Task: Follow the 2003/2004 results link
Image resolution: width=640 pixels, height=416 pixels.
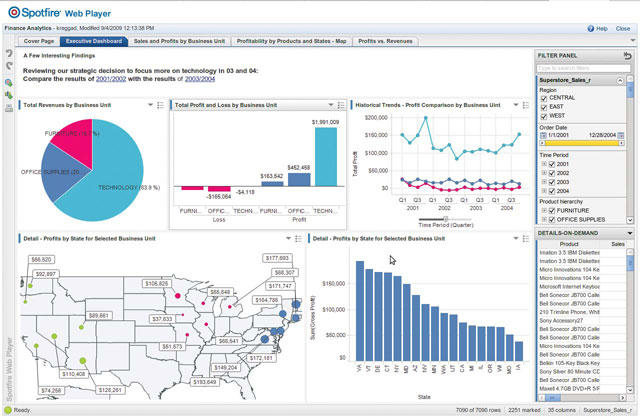Action: [200, 79]
